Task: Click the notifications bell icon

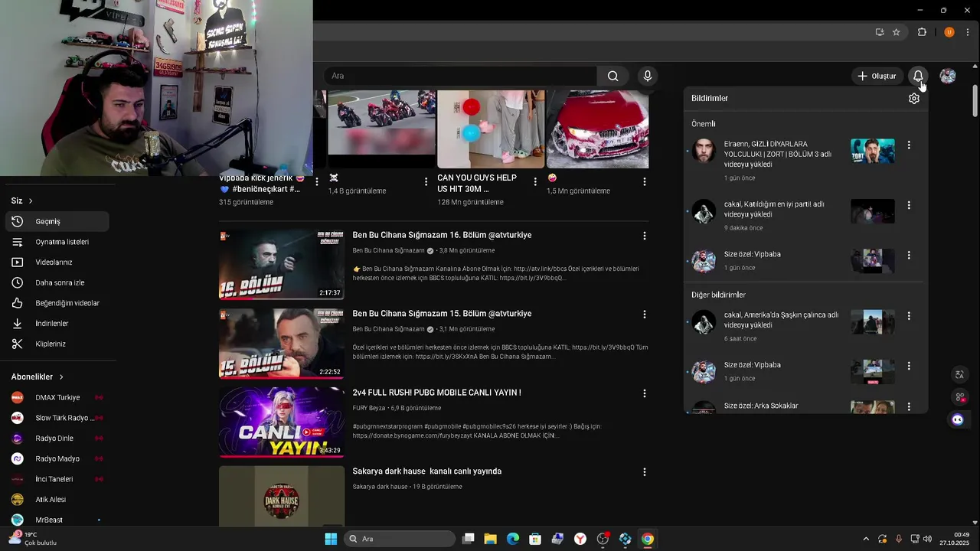Action: [918, 76]
